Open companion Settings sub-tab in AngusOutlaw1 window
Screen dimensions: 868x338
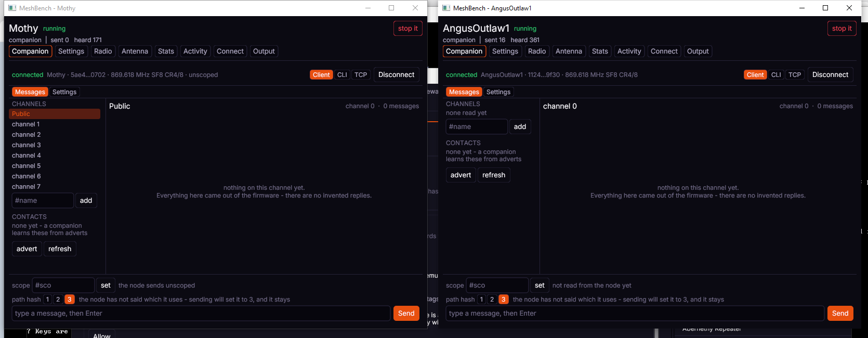coord(498,92)
